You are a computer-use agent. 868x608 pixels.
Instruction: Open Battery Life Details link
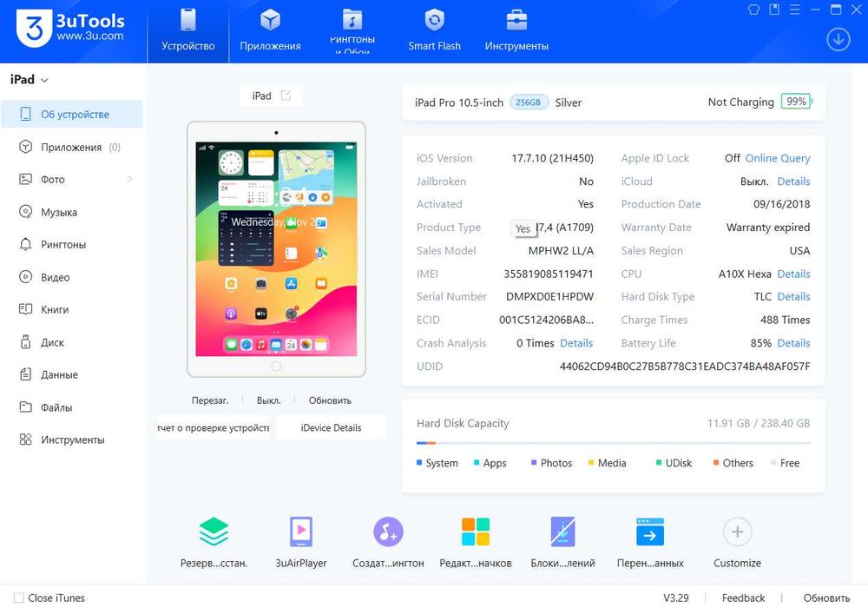click(x=793, y=343)
